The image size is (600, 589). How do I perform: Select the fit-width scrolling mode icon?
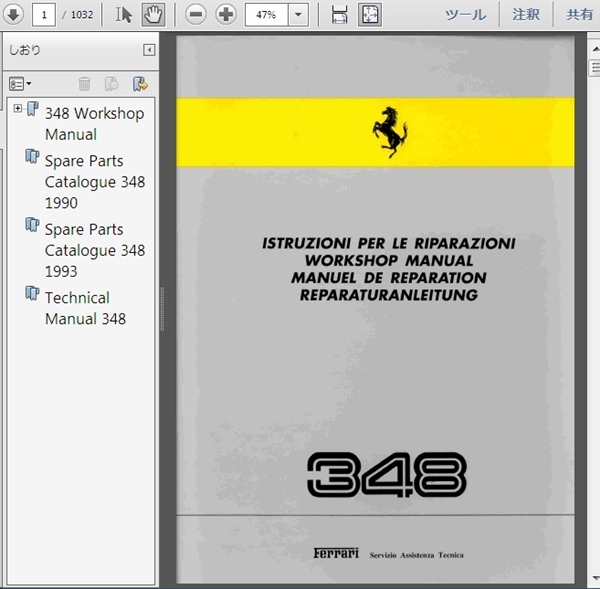(339, 15)
